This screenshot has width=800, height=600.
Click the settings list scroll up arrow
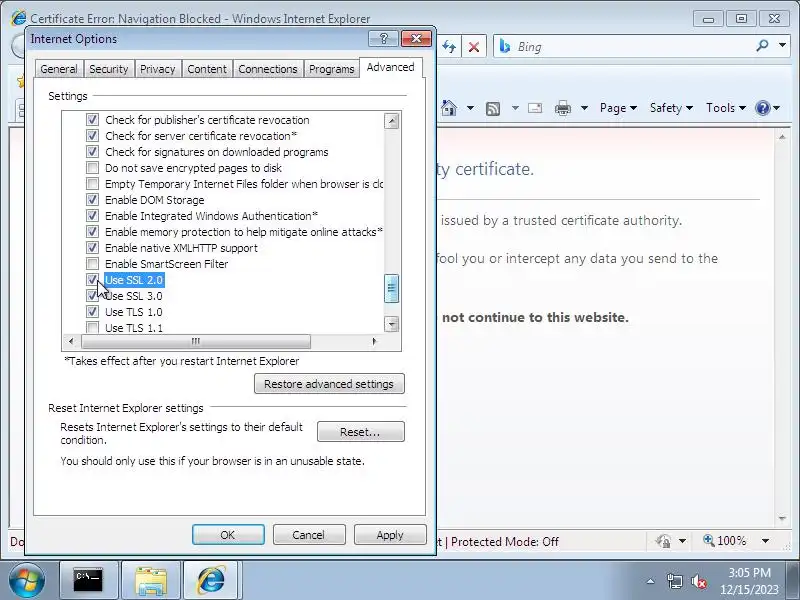(391, 121)
